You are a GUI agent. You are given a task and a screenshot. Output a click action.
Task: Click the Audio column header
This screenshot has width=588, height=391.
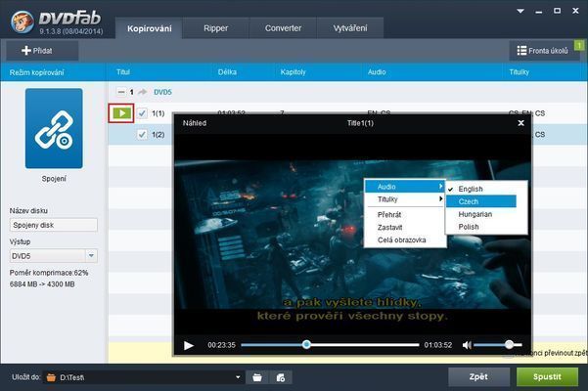point(377,72)
